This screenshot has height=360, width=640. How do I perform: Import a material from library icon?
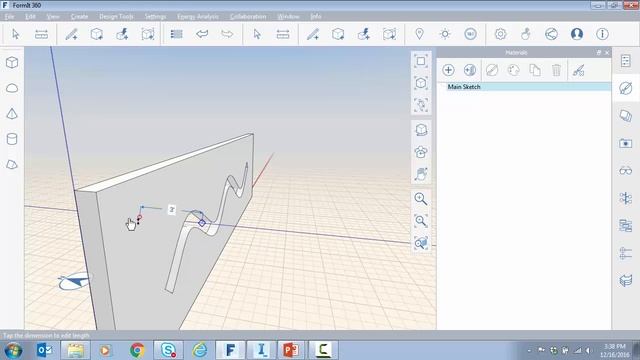[470, 70]
